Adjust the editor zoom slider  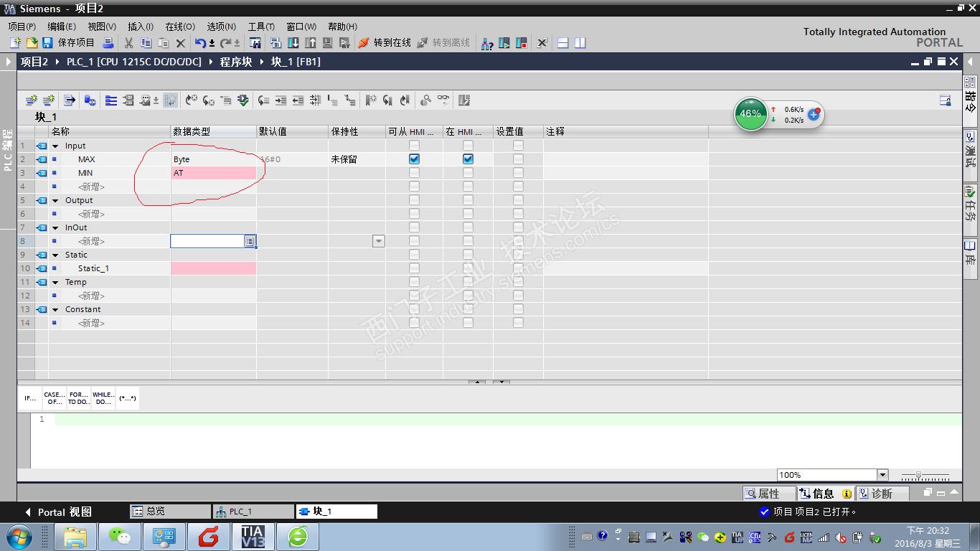tap(918, 475)
